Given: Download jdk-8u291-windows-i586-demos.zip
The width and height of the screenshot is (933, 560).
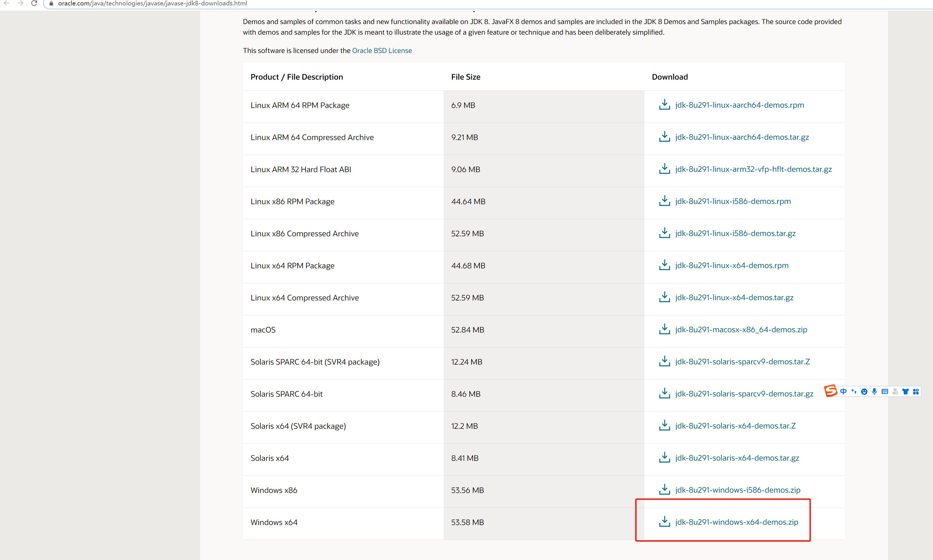Looking at the screenshot, I should pyautogui.click(x=738, y=490).
